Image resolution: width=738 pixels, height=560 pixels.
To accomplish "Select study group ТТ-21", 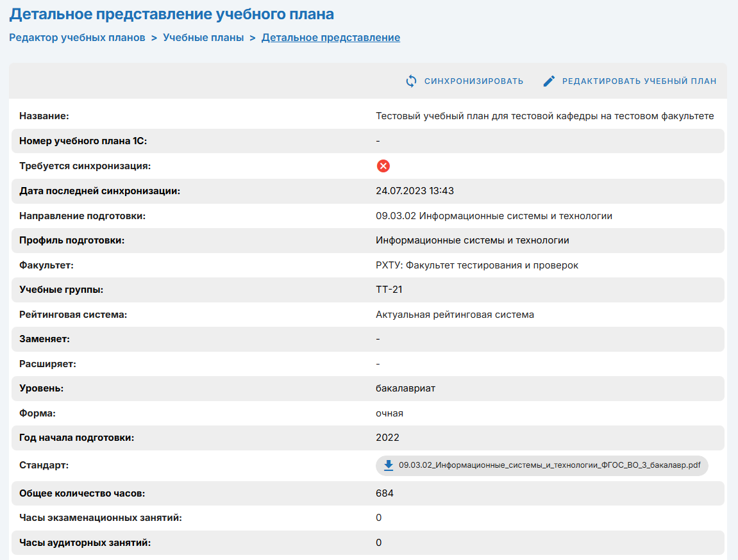I will [389, 290].
